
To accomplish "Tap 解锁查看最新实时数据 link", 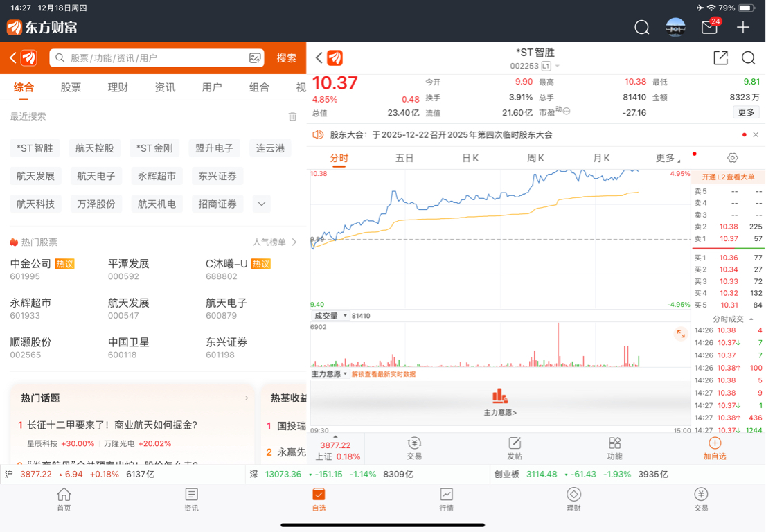I will coord(384,374).
